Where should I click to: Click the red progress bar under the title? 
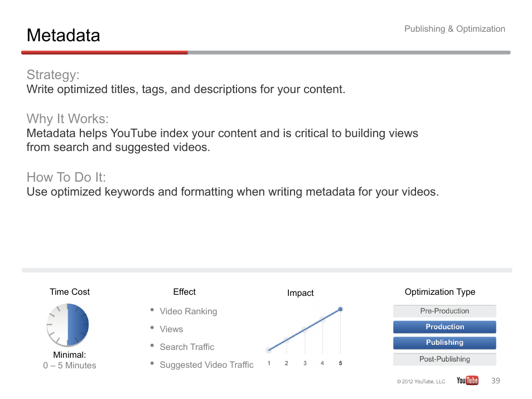[x=104, y=52]
